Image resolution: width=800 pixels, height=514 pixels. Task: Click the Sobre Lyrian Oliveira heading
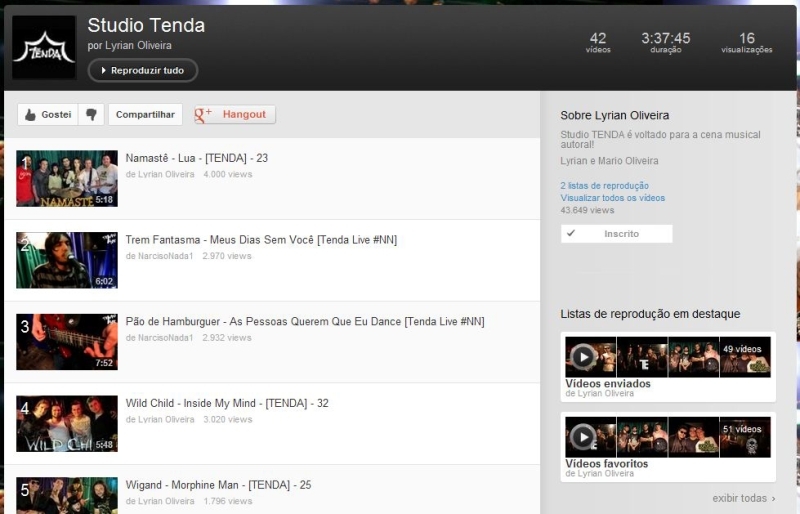point(615,115)
